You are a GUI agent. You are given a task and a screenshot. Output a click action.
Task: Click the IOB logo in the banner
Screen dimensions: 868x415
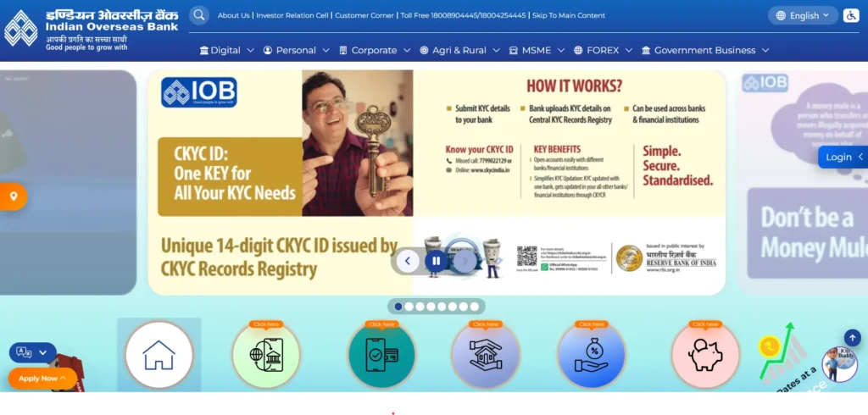(x=198, y=92)
